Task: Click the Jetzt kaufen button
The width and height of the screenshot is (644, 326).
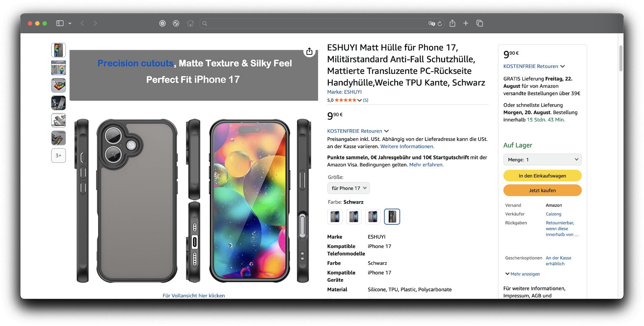Action: (542, 190)
